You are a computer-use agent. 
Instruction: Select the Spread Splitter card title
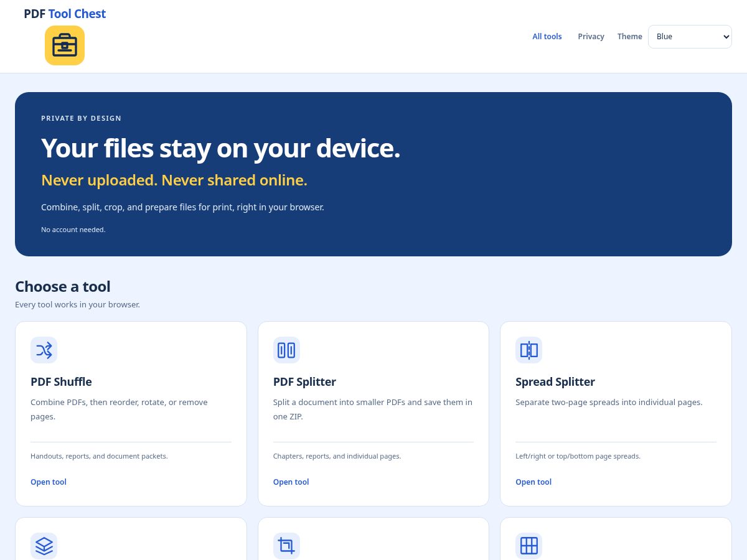coord(555,382)
